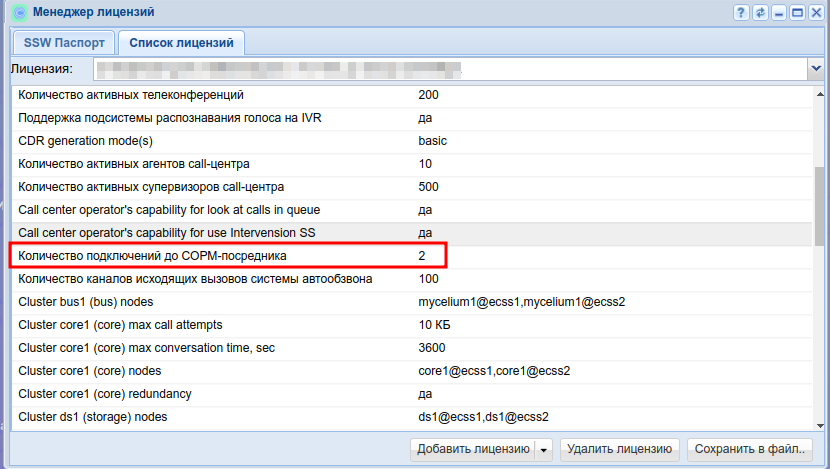830x469 pixels.
Task: Click the Сохранить в файл button
Action: coord(750,449)
